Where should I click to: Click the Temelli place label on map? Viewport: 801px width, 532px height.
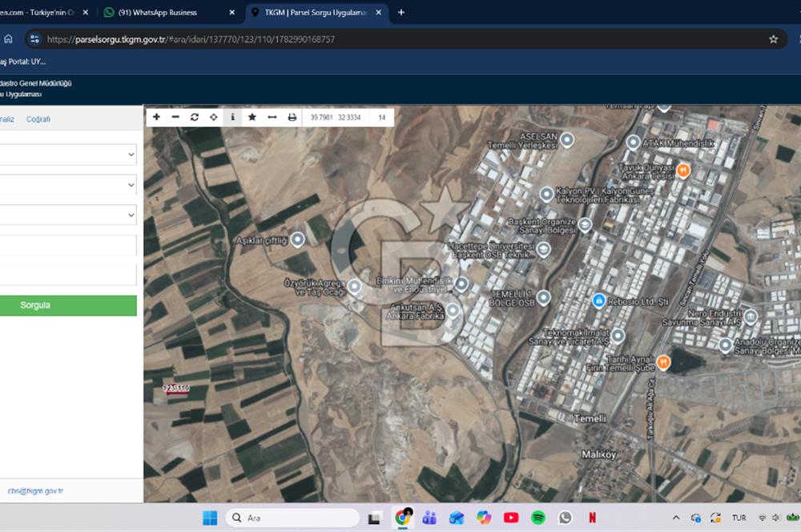[x=590, y=418]
